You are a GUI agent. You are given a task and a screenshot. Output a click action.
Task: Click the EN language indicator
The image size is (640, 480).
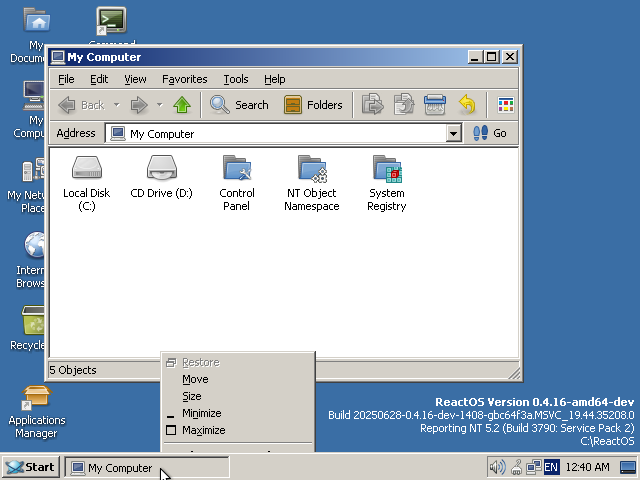pyautogui.click(x=551, y=467)
